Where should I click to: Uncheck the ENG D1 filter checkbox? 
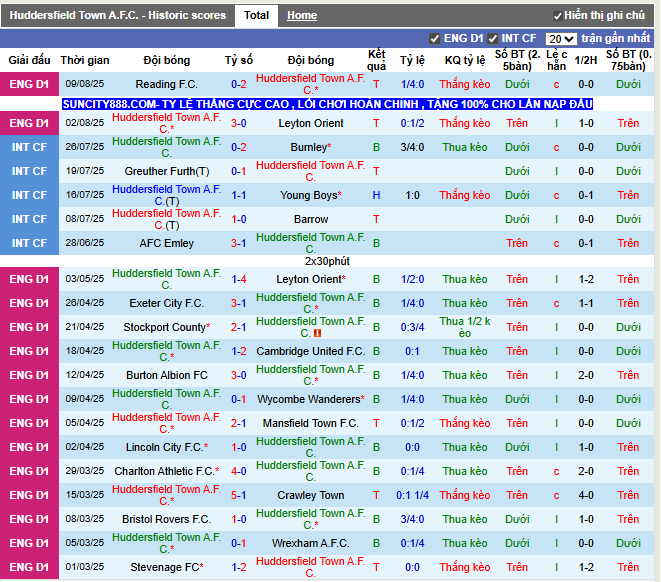click(435, 39)
